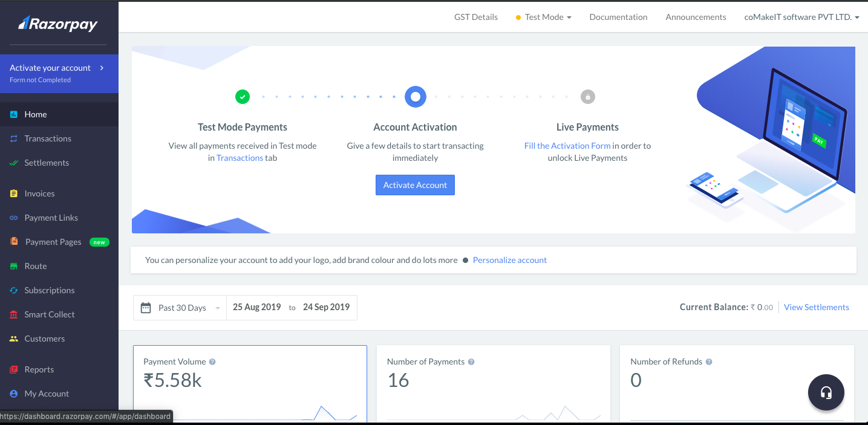Click the Settlements double-check icon
Screen dimensions: 868x425
(x=13, y=163)
